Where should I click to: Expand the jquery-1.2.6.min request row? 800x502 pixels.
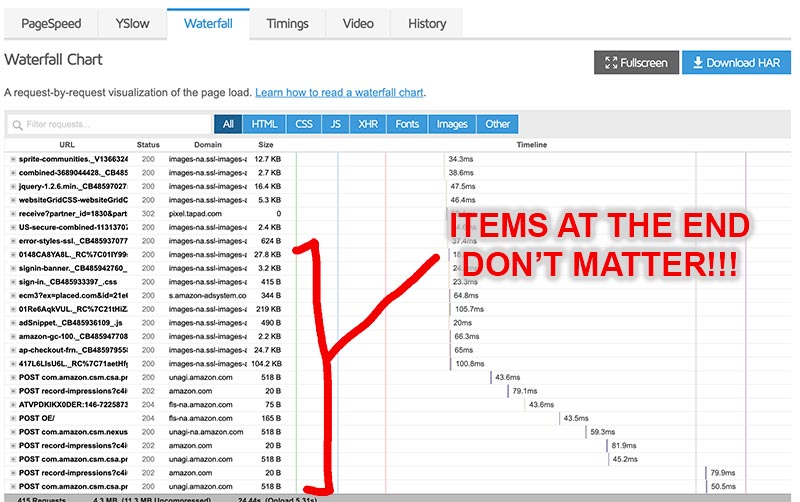(x=13, y=186)
